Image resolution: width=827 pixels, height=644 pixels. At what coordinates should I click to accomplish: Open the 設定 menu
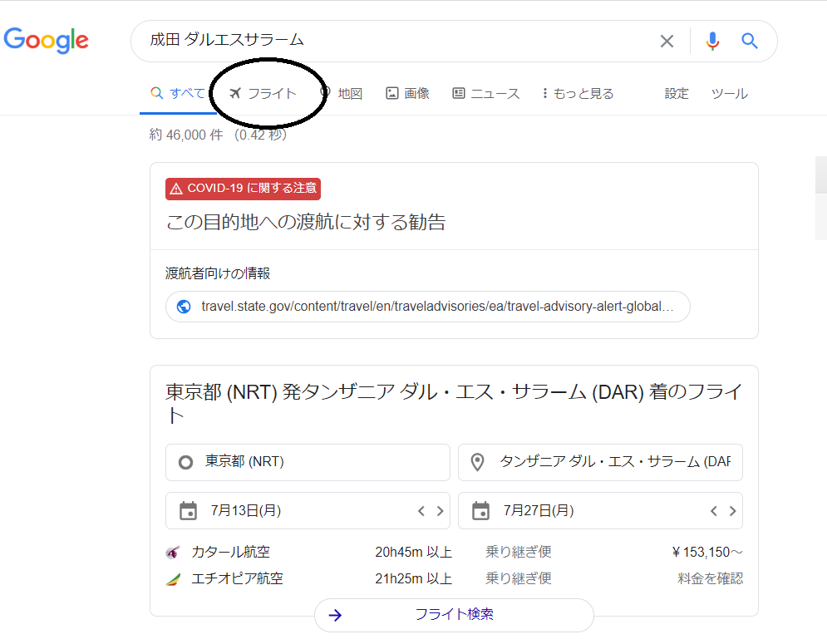click(677, 93)
